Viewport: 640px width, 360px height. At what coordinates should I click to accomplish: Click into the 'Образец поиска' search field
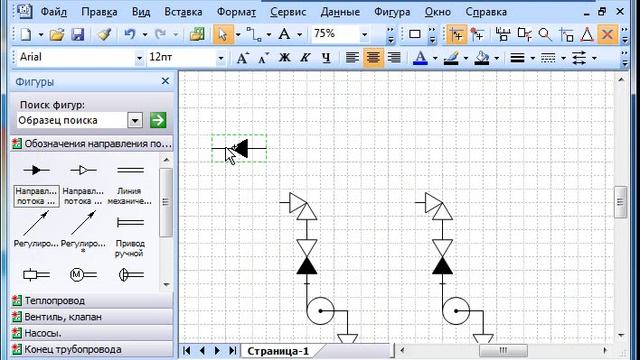pos(73,120)
